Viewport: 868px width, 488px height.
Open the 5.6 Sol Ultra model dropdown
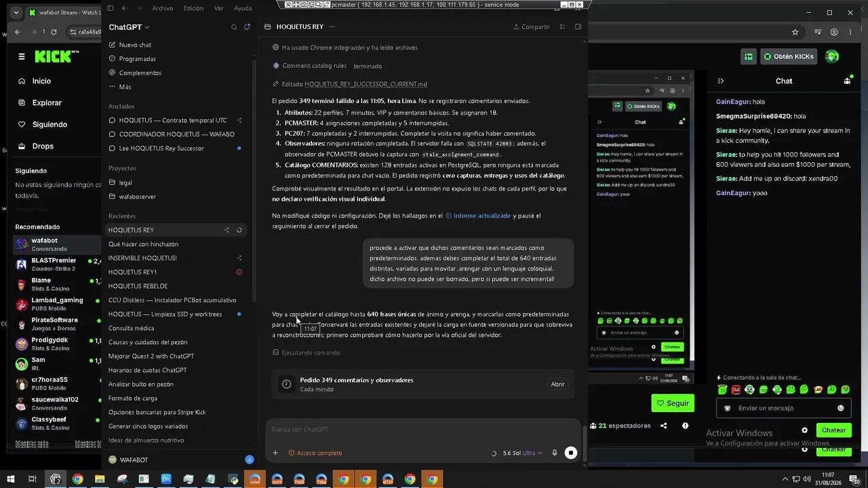(x=522, y=453)
